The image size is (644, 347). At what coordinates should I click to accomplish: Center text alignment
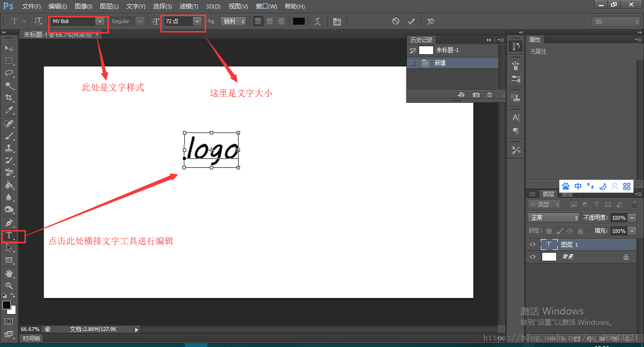coord(270,21)
